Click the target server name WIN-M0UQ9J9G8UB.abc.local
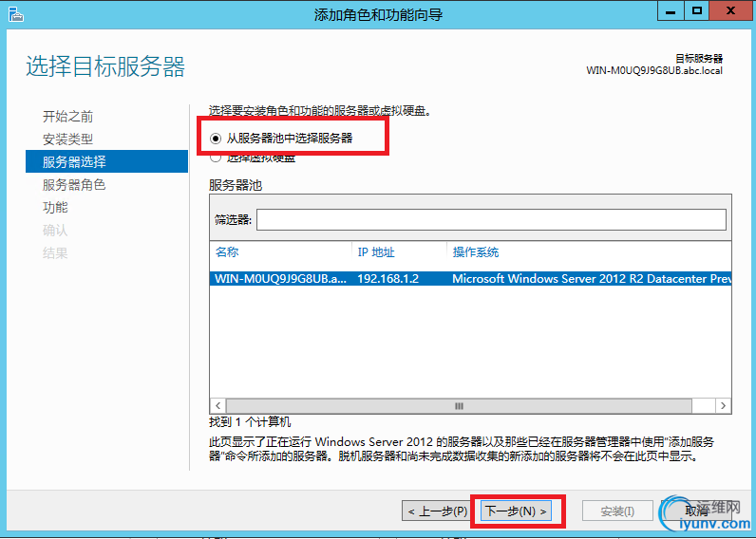Screen dimensions: 756x539 [654, 71]
